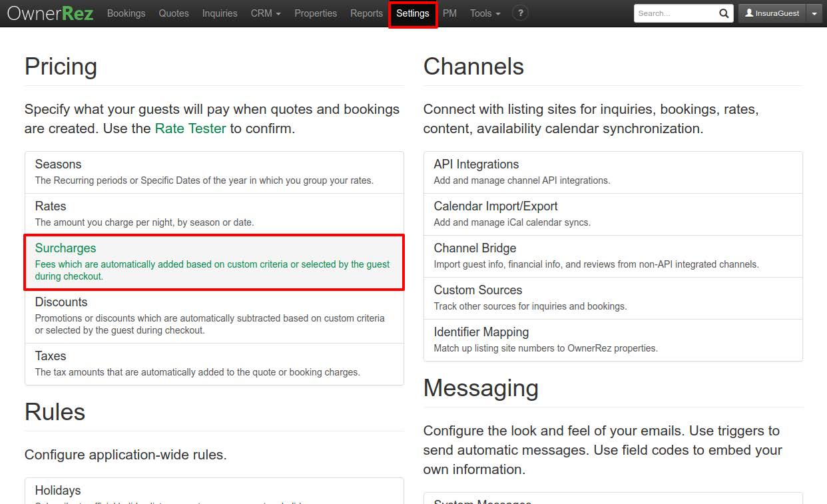Go to Inquiries in navigation bar
Screen dimensions: 827x504
pos(220,13)
